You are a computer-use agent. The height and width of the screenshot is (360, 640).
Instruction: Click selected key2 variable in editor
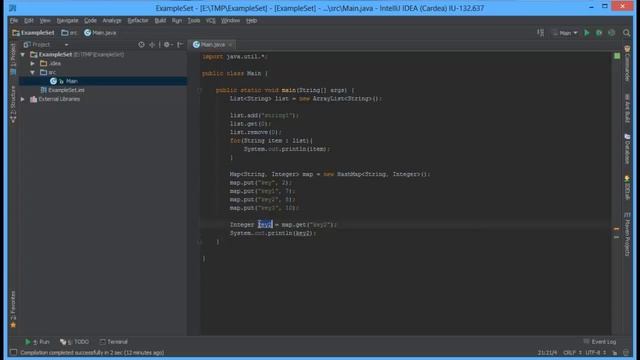pyautogui.click(x=265, y=224)
